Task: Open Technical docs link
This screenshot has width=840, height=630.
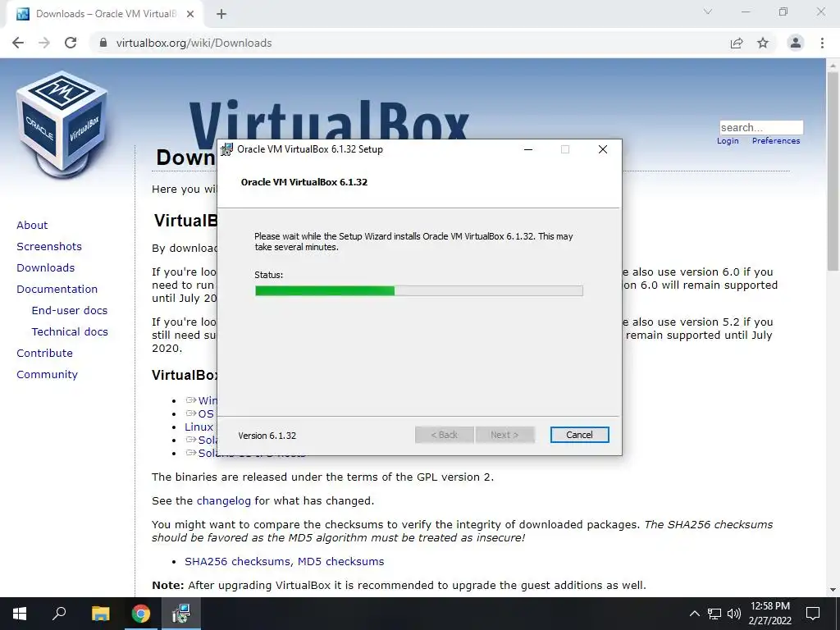Action: pos(70,332)
